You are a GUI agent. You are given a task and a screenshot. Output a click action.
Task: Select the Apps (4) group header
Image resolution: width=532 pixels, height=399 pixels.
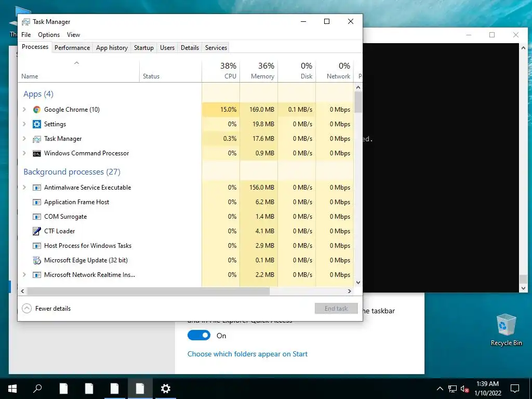tap(38, 94)
